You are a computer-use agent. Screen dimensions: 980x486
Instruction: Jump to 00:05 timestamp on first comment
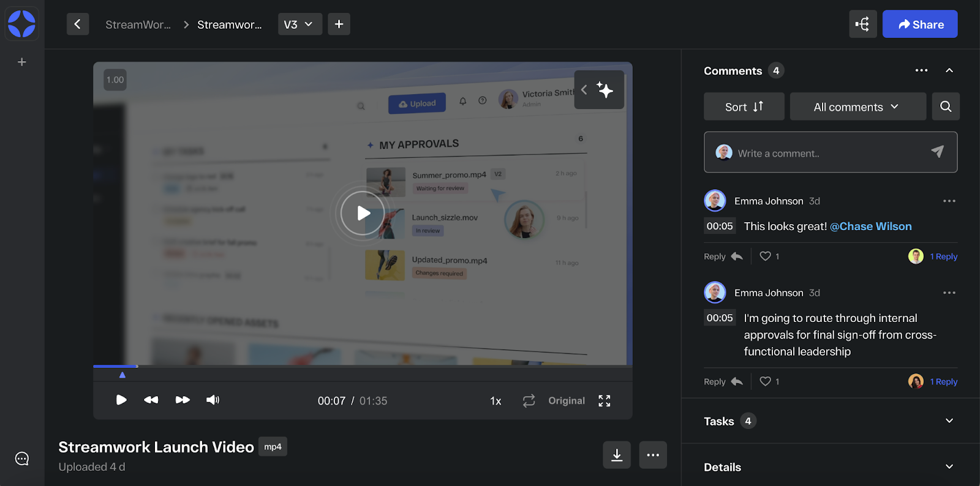click(x=720, y=226)
